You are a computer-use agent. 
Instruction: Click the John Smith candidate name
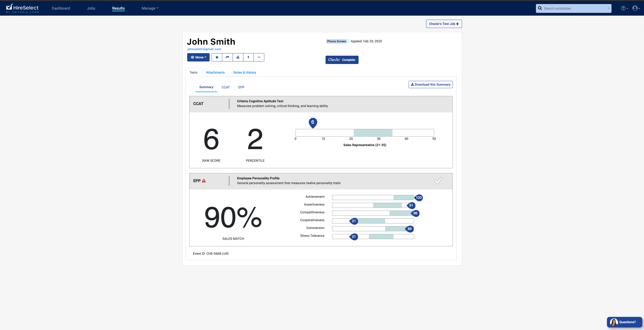pos(211,42)
